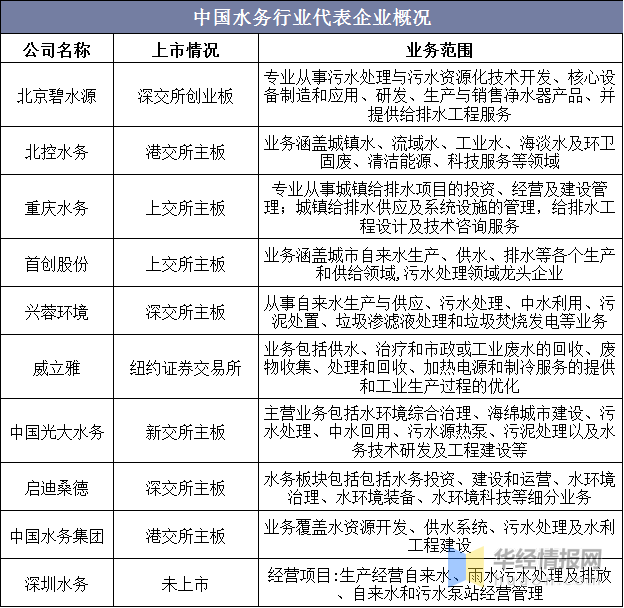Select the 中国光大水务 company cell
The image size is (624, 608).
click(57, 432)
